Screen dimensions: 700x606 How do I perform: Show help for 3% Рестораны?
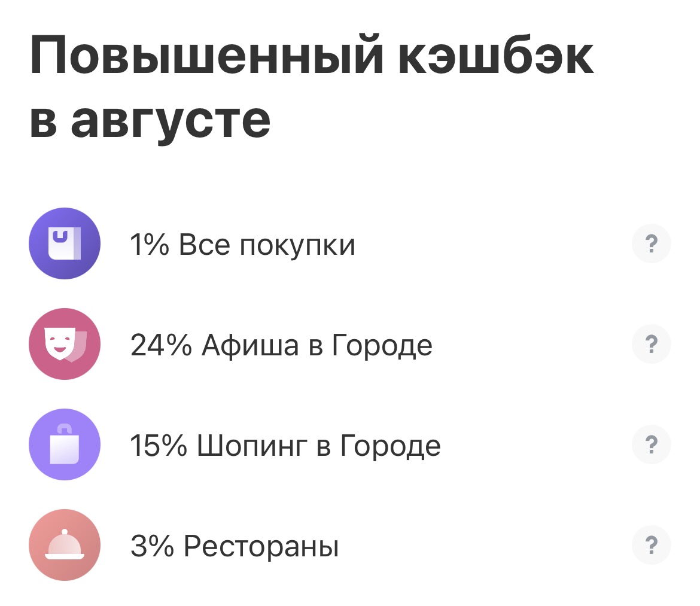click(x=652, y=545)
